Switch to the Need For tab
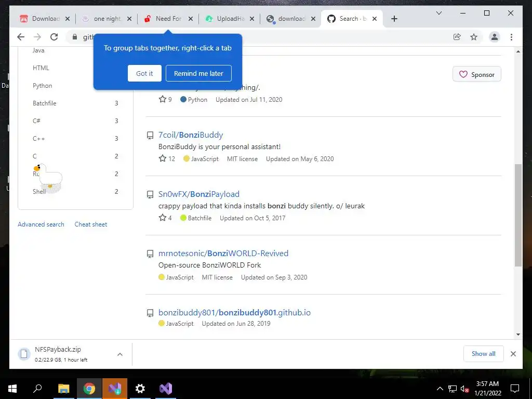The image size is (532, 399). click(x=167, y=19)
